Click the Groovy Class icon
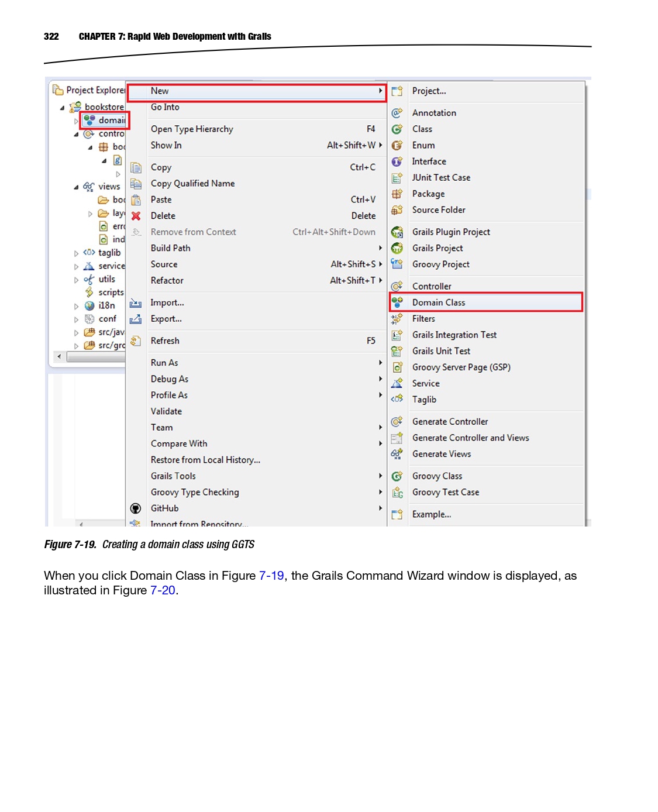The image size is (658, 812). [x=397, y=476]
